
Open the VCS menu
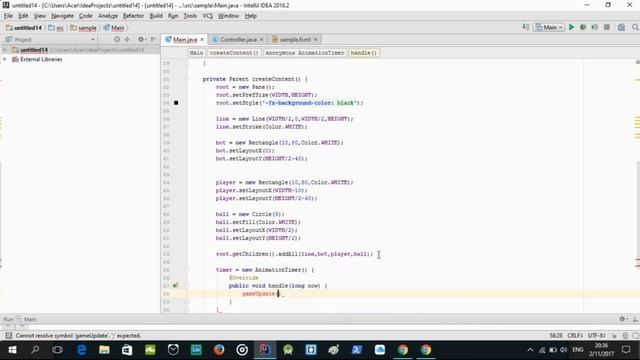click(208, 16)
